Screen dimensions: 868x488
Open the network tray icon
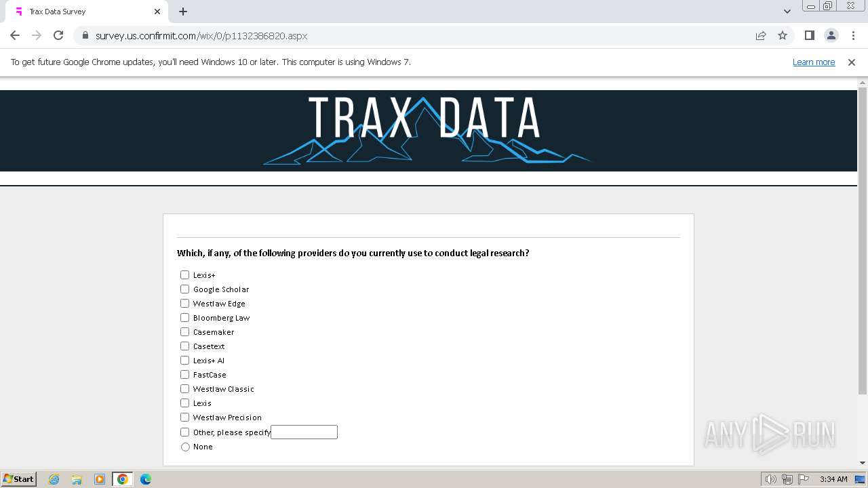pos(787,479)
